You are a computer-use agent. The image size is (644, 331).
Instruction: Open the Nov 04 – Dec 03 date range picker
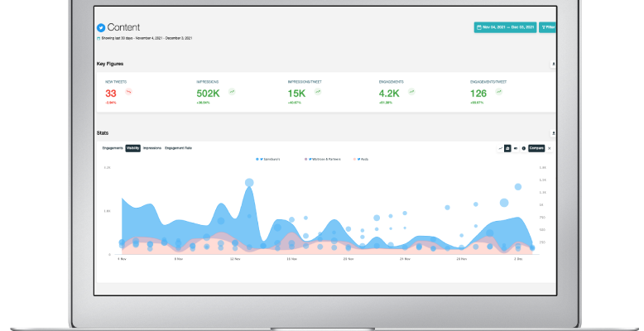[504, 27]
